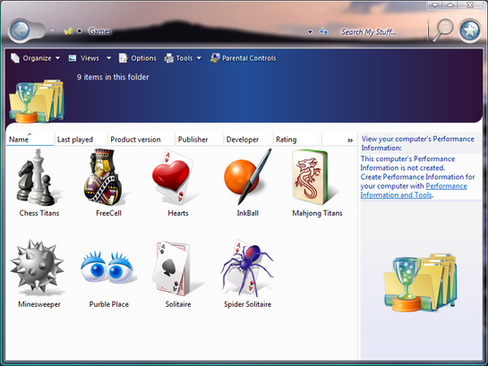Click the Windows flag icon in address bar
Image resolution: width=488 pixels, height=366 pixels.
click(x=69, y=31)
